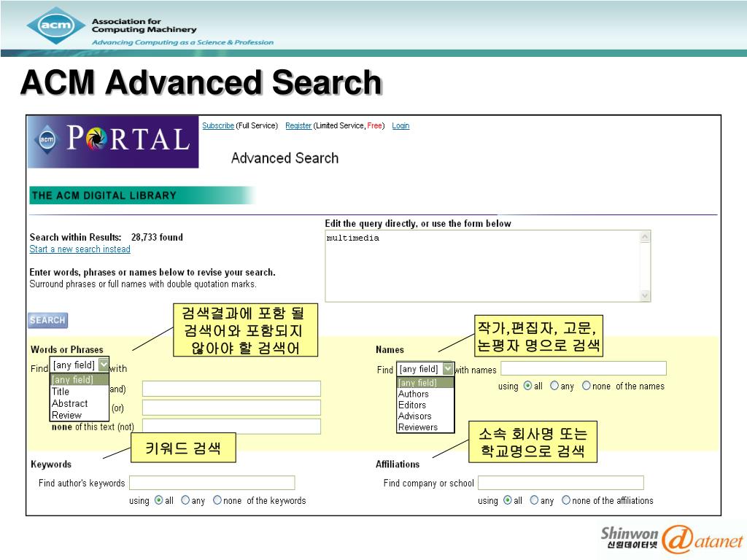This screenshot has height=560, width=747.
Task: Choose Reviewers in Names dropdown
Action: [425, 427]
